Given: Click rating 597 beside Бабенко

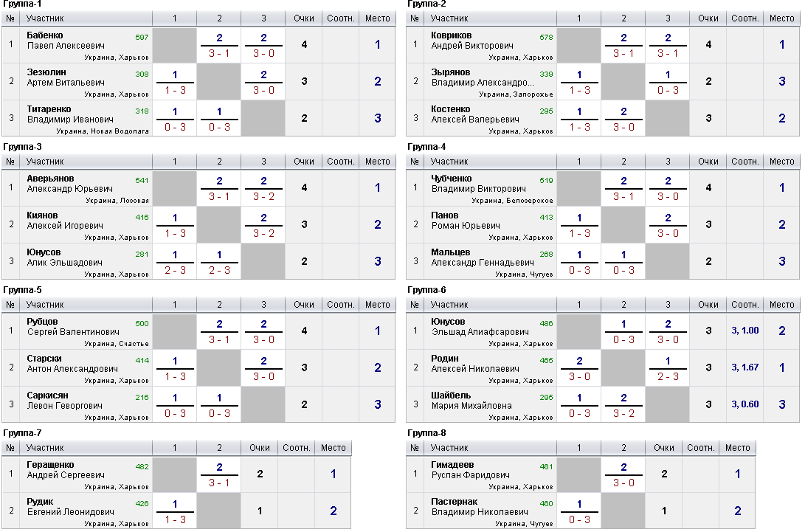Looking at the screenshot, I should click(142, 37).
